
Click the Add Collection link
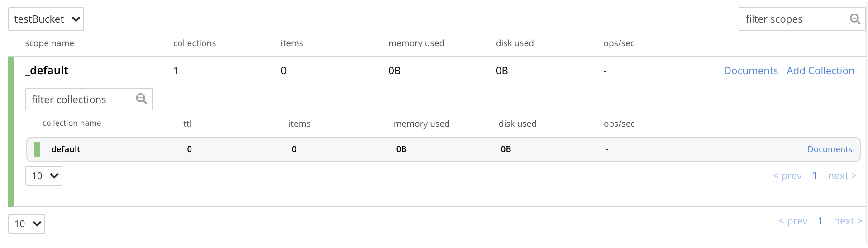pyautogui.click(x=820, y=71)
